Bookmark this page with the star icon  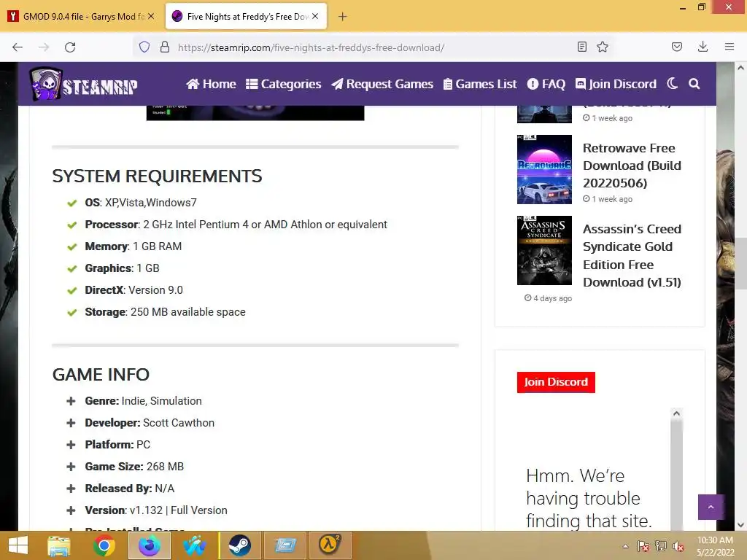603,47
